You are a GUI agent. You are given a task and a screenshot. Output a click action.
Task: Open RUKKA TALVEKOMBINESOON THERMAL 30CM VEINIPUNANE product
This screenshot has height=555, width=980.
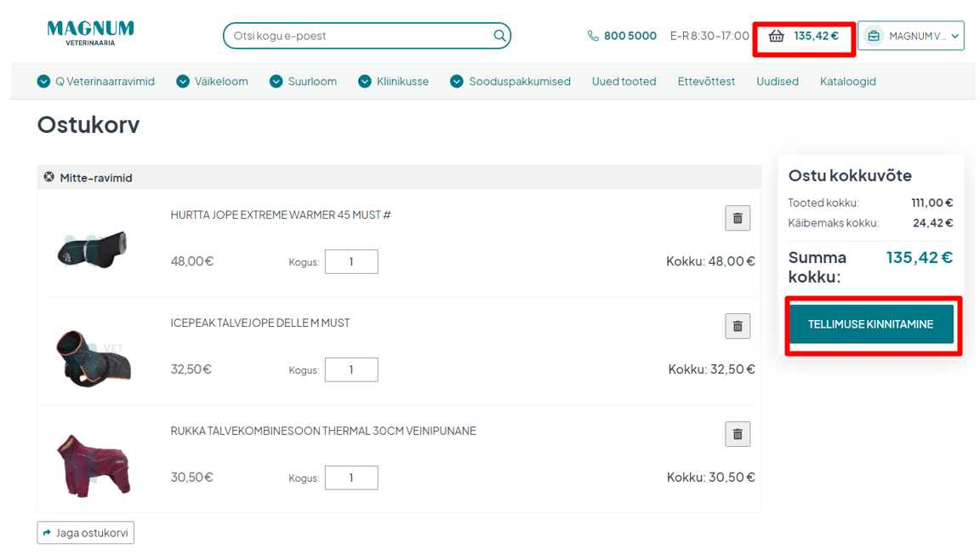coord(323,431)
